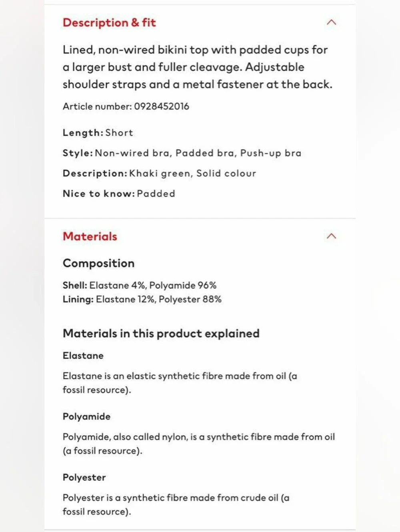
Task: Click the Khaki green description row
Action: coord(159,173)
